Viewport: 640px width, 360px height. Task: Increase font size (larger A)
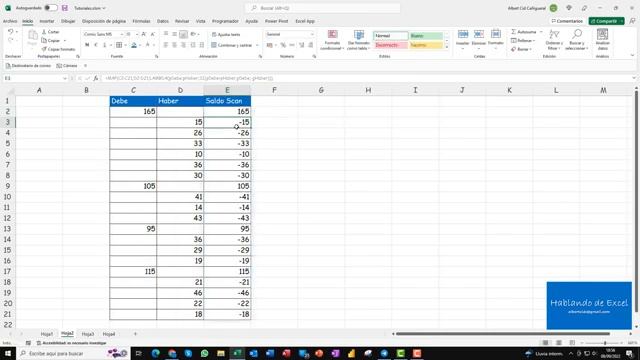144,34
